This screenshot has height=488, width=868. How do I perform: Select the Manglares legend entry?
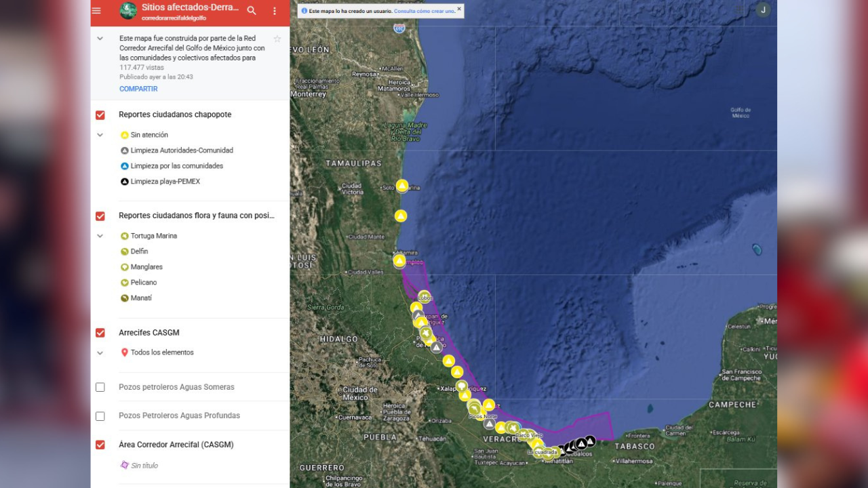coord(146,267)
